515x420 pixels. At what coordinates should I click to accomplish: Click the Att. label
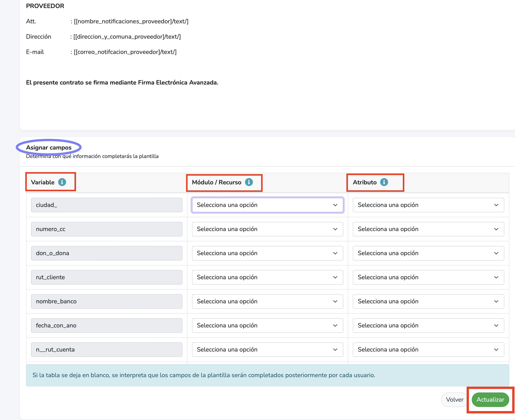[x=31, y=21]
